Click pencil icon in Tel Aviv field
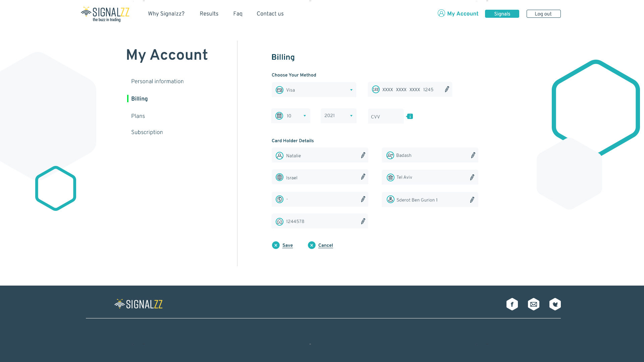 pyautogui.click(x=472, y=177)
